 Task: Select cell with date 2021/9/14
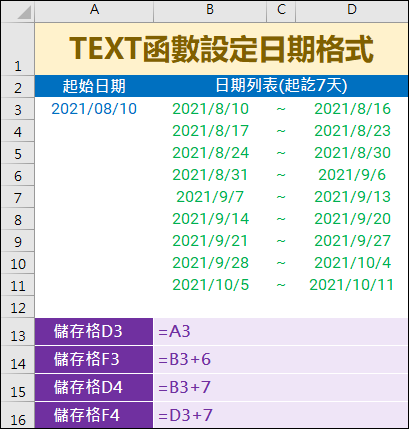pyautogui.click(x=210, y=219)
